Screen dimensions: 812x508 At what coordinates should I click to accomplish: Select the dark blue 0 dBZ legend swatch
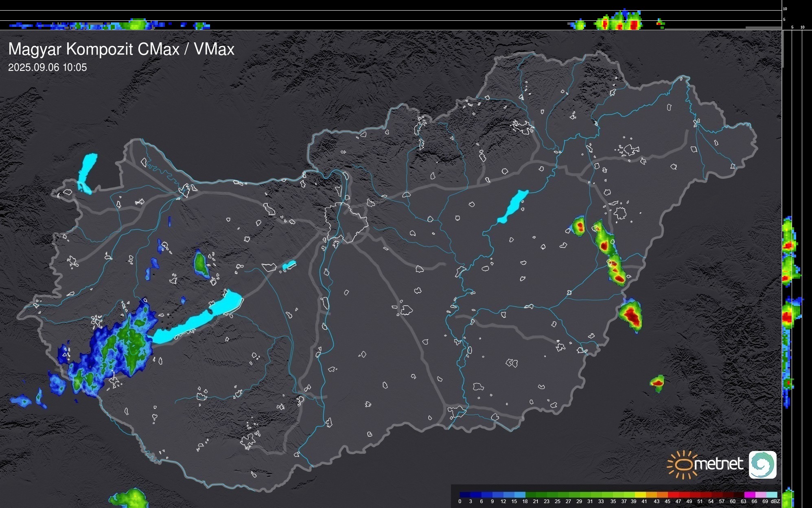465,495
